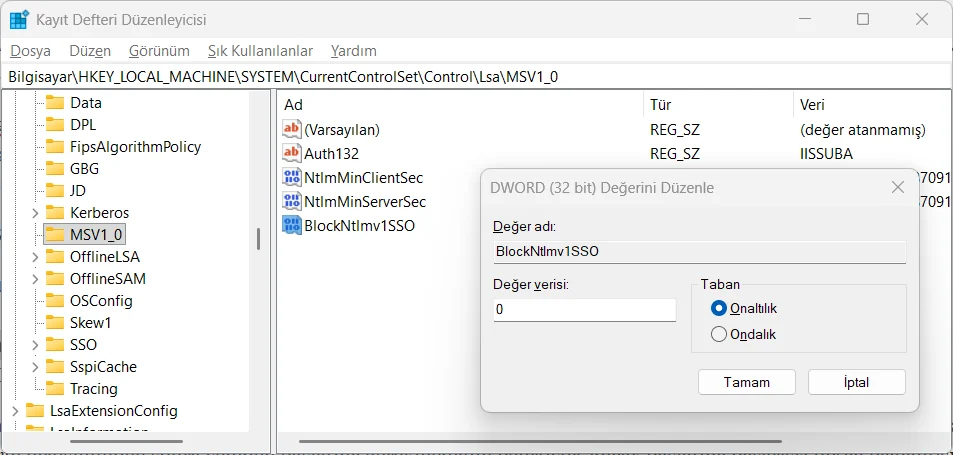Viewport: 953px width, 455px height.
Task: Click the NtlmMinServerSec DWORD icon
Action: coord(292,201)
